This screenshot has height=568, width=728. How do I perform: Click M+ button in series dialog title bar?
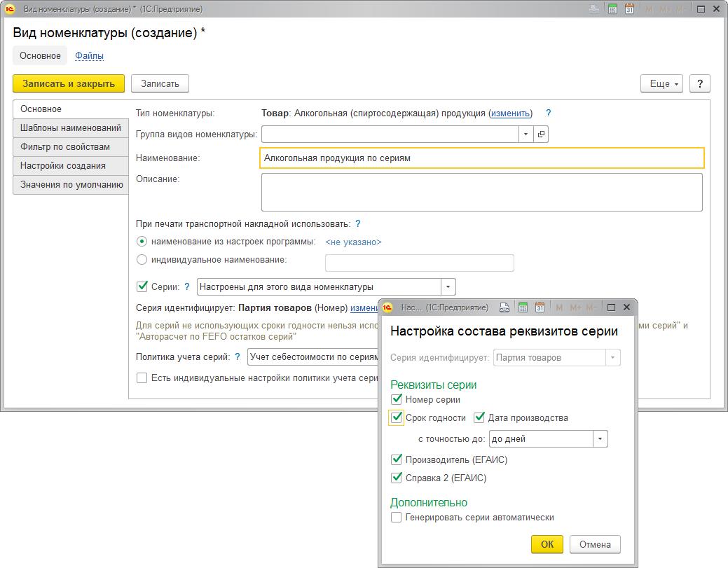coord(575,307)
